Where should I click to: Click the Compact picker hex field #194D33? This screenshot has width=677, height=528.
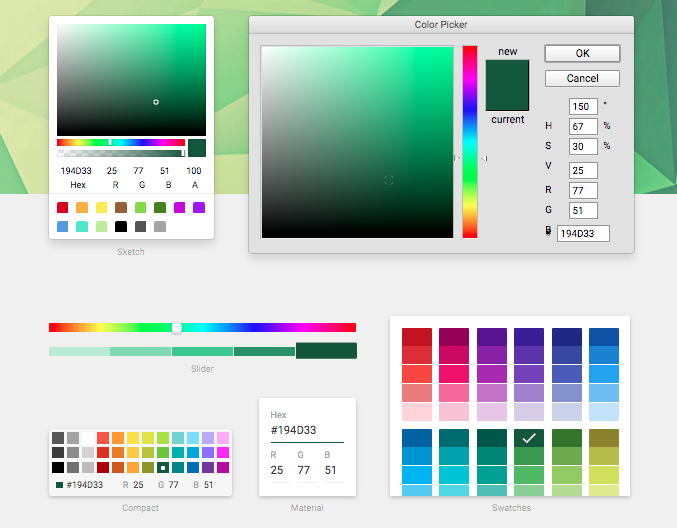(85, 485)
